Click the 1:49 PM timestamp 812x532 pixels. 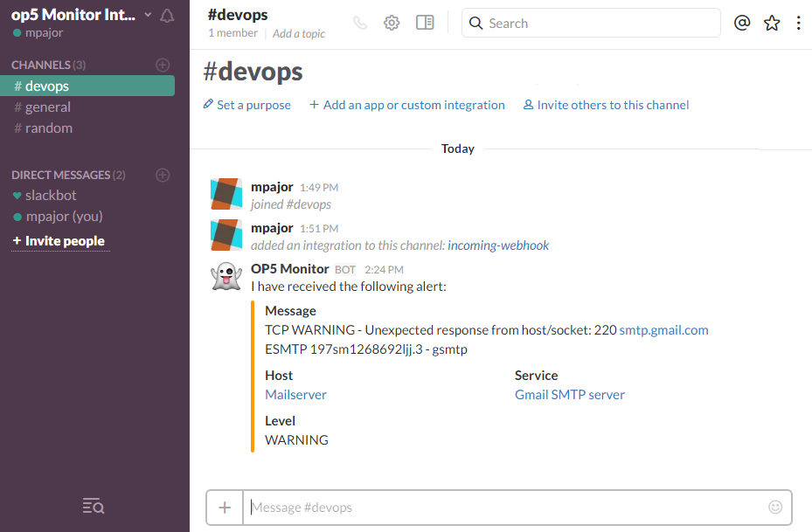coord(319,187)
